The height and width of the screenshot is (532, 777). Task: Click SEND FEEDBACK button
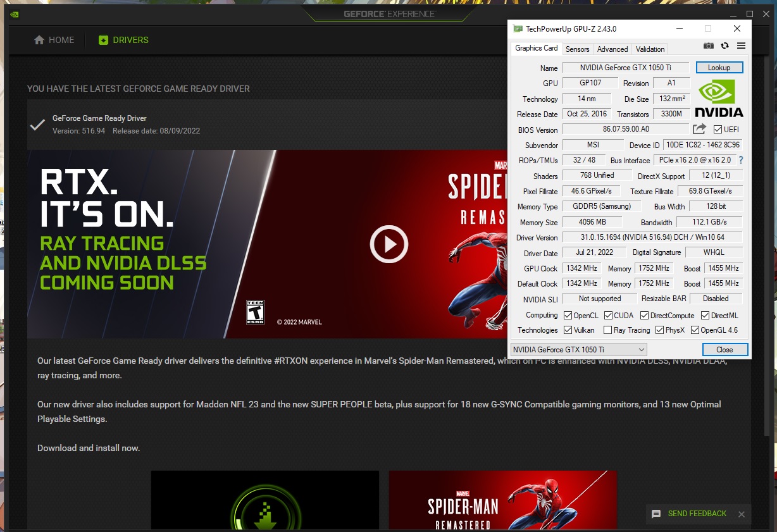[x=697, y=514]
